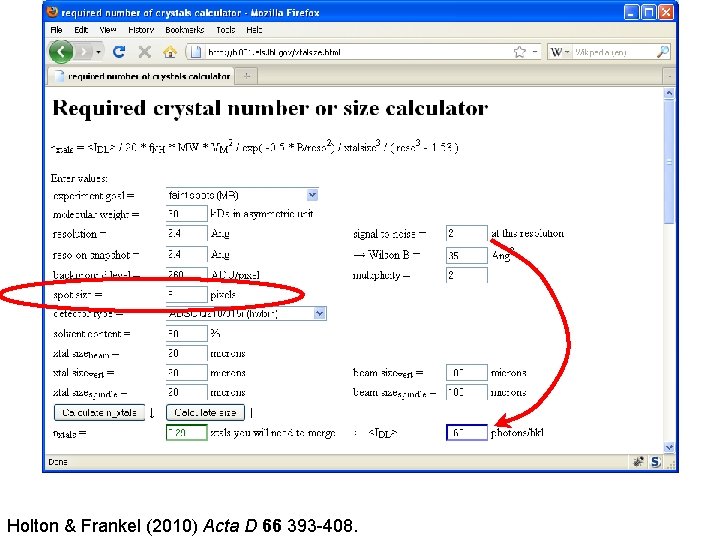Click the Stop loading X icon
This screenshot has width=720, height=540.
click(145, 52)
